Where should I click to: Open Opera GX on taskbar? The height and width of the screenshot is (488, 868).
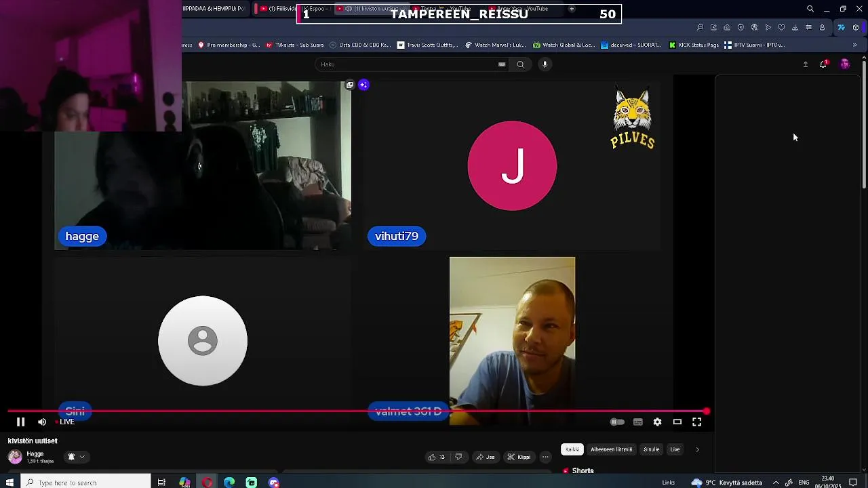coord(207,482)
